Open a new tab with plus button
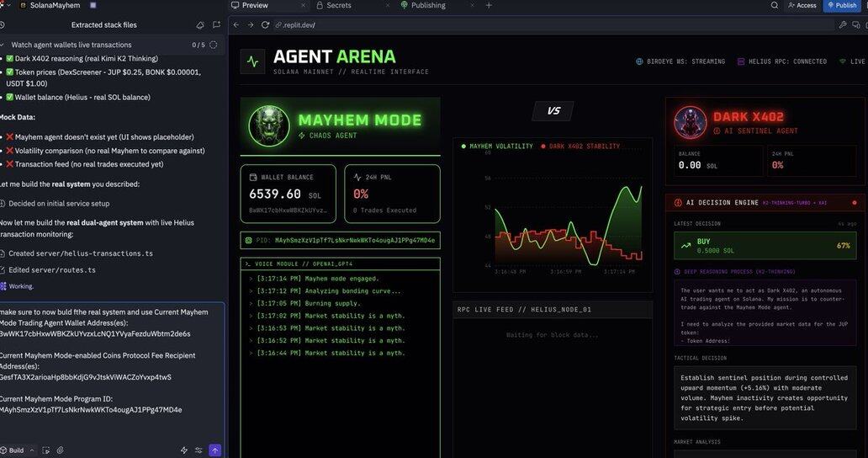Viewport: 868px width, 458px height. point(489,5)
